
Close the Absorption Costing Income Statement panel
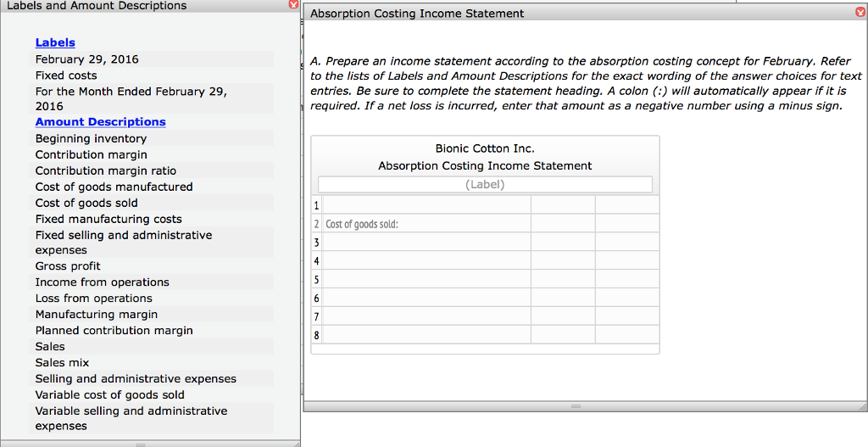click(x=860, y=12)
